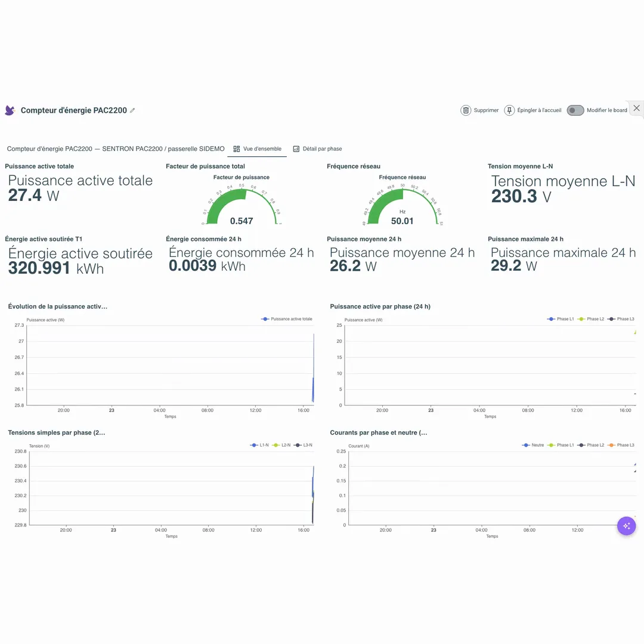This screenshot has width=644, height=644.
Task: Click the Facteur de puissance total widget heading
Action: 205,166
